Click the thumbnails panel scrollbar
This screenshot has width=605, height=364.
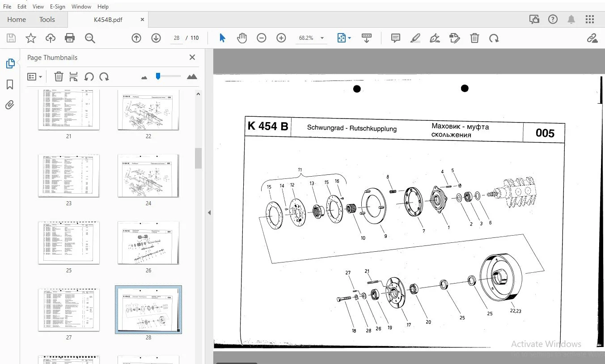pyautogui.click(x=199, y=158)
